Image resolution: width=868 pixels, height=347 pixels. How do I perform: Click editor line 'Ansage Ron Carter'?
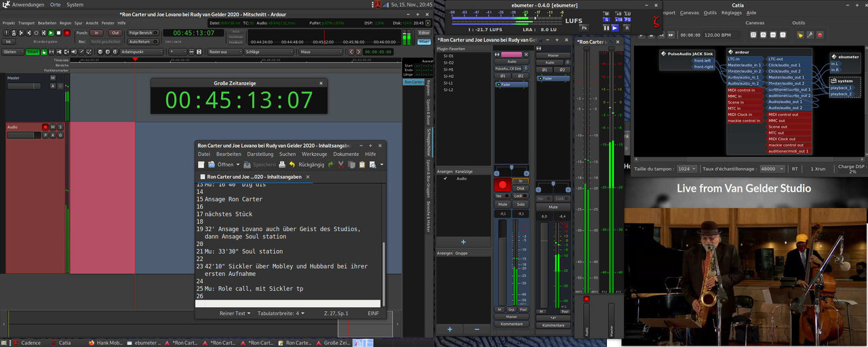point(235,199)
